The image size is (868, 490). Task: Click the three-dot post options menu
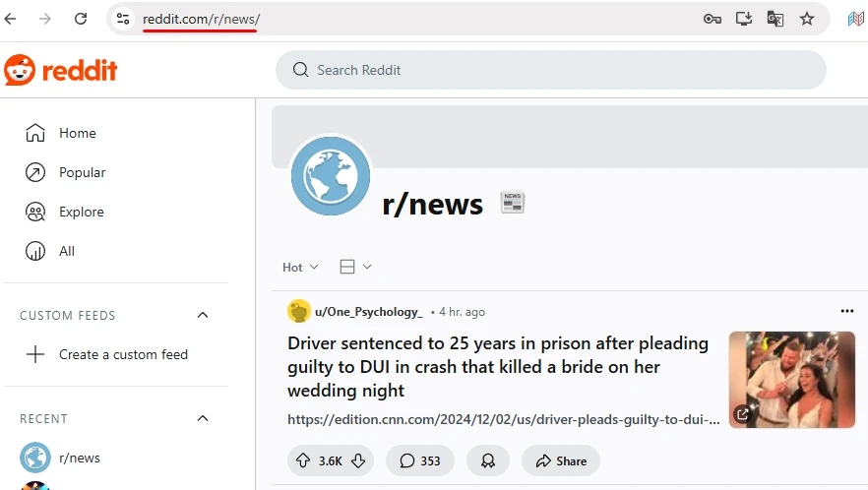(846, 311)
